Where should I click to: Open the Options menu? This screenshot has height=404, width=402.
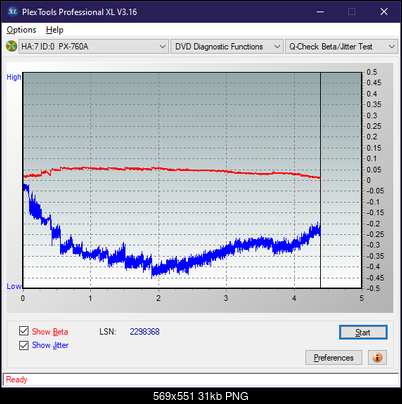21,30
